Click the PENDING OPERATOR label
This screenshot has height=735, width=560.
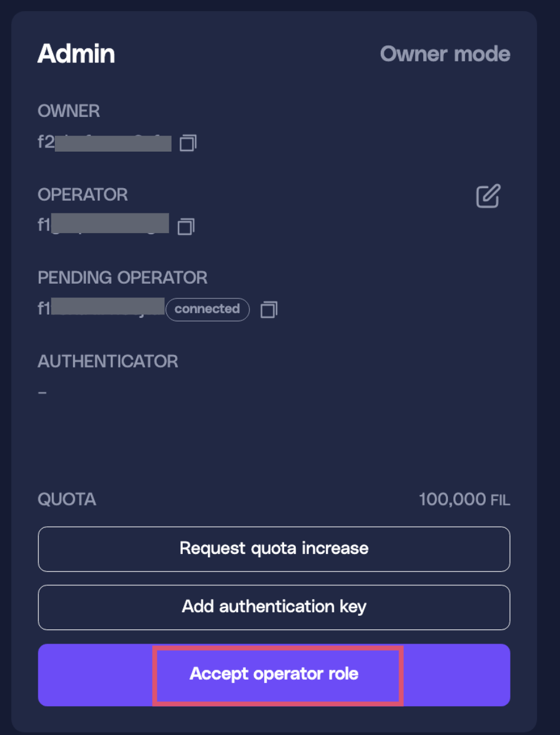123,278
